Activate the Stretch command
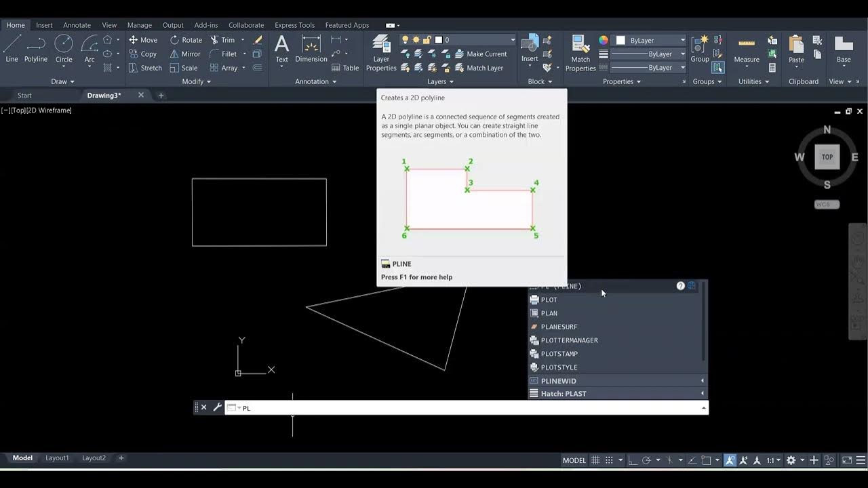This screenshot has height=488, width=868. tap(145, 68)
